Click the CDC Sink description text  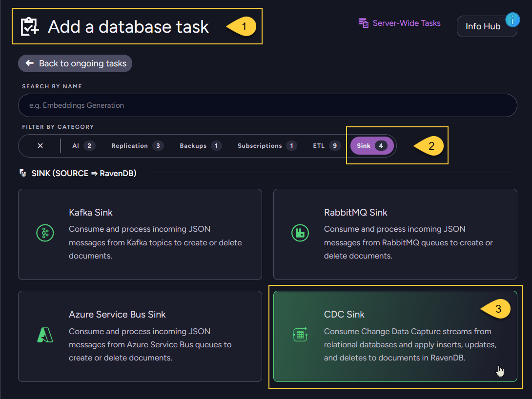tap(410, 344)
